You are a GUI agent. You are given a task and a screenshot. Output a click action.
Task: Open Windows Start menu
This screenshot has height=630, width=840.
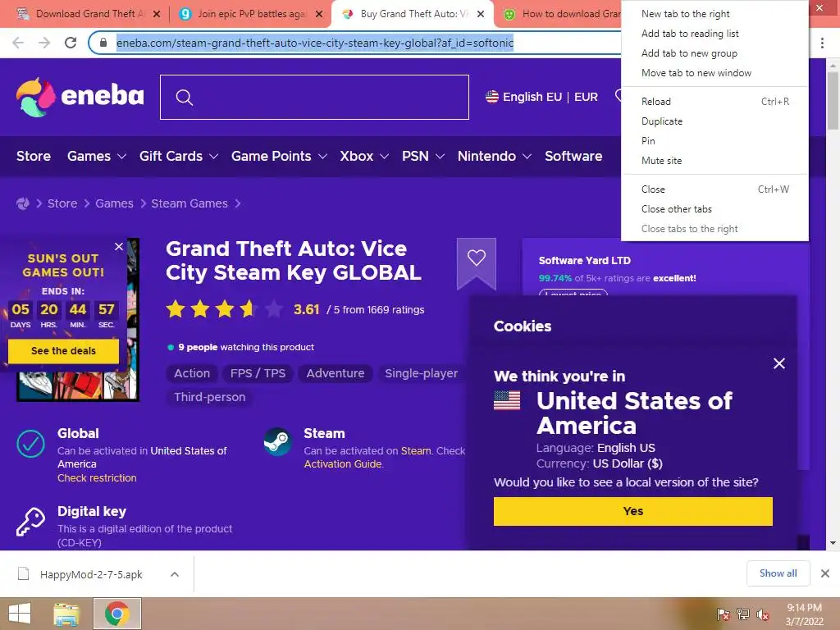pos(20,614)
